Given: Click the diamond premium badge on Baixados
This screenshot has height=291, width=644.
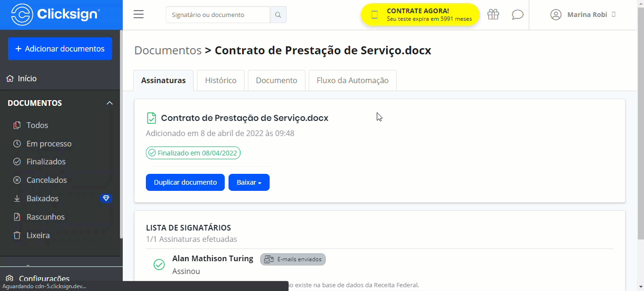Looking at the screenshot, I should (x=106, y=198).
